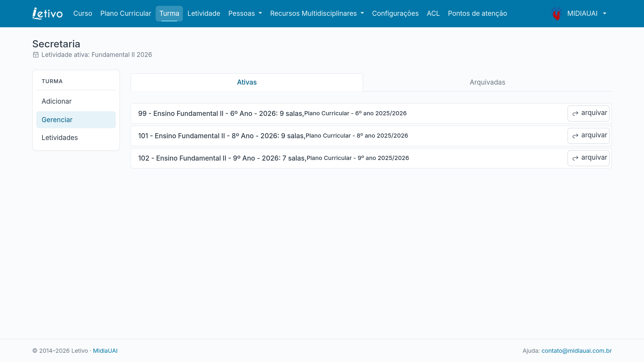Click the calendar icon beside Letividade ativa

point(36,55)
